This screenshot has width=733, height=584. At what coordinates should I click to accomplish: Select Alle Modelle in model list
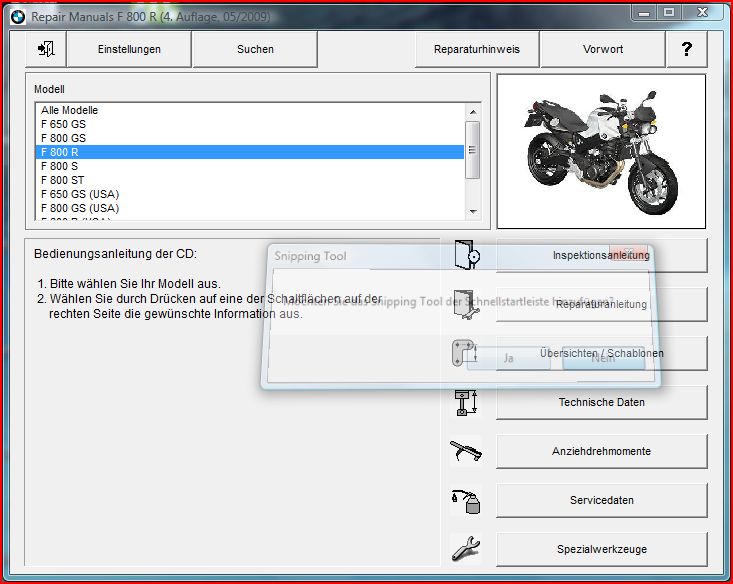(x=250, y=110)
